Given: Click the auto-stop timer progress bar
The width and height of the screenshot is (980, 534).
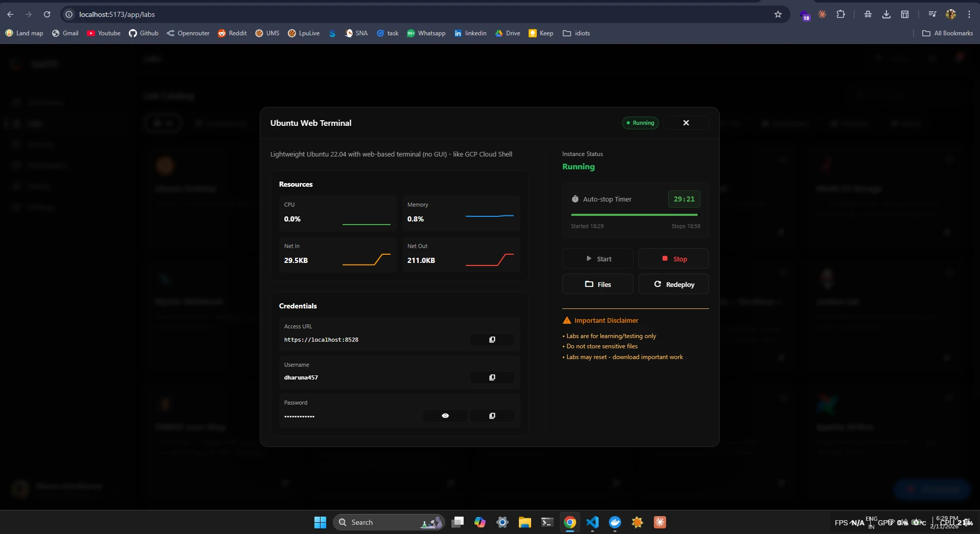Looking at the screenshot, I should click(x=634, y=215).
